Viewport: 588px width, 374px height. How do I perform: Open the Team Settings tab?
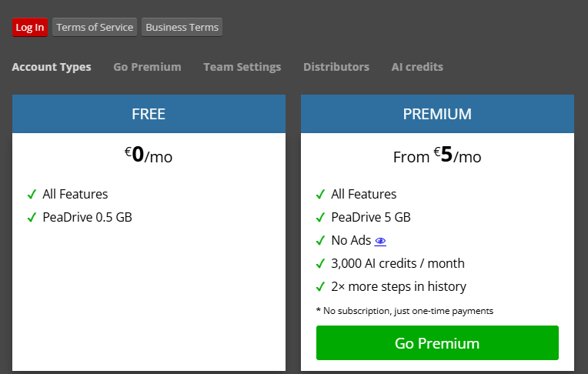coord(242,67)
